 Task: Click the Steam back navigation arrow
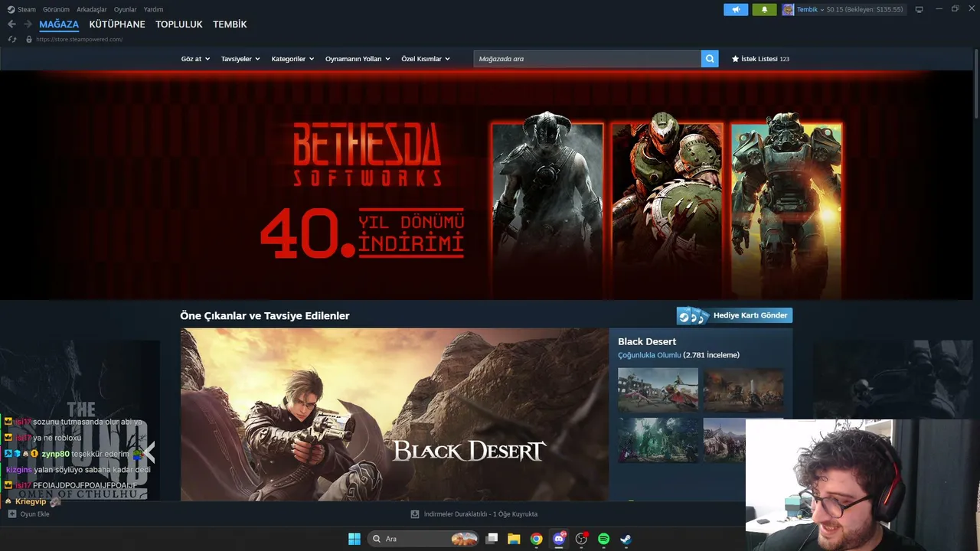pyautogui.click(x=11, y=24)
